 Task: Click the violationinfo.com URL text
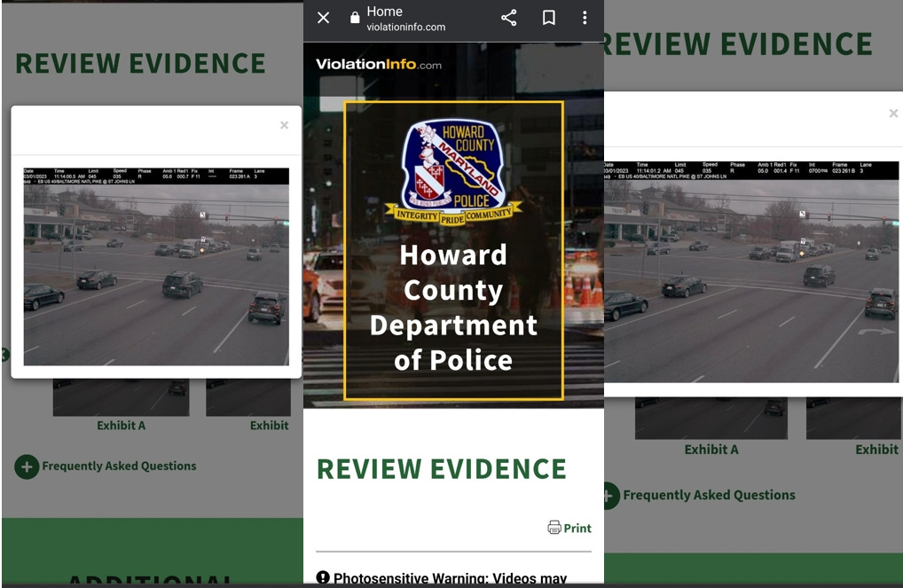click(x=406, y=27)
